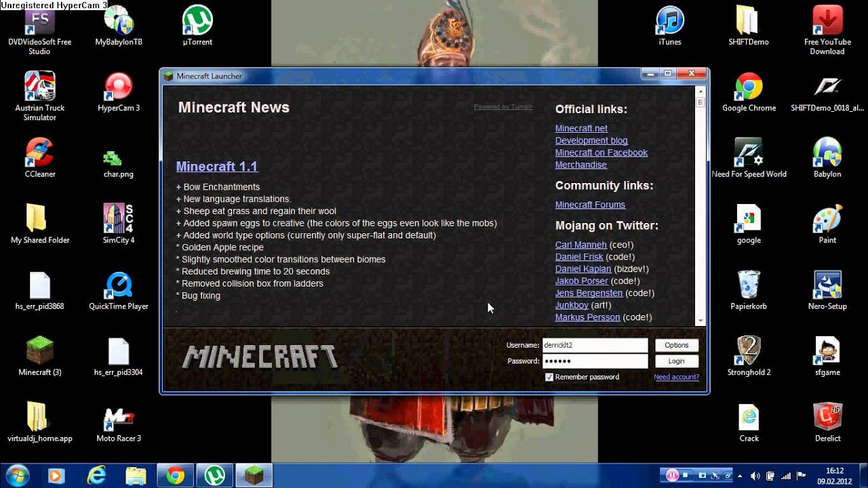Image resolution: width=868 pixels, height=488 pixels.
Task: Open Jakob Porser Twitter link
Action: pos(582,281)
